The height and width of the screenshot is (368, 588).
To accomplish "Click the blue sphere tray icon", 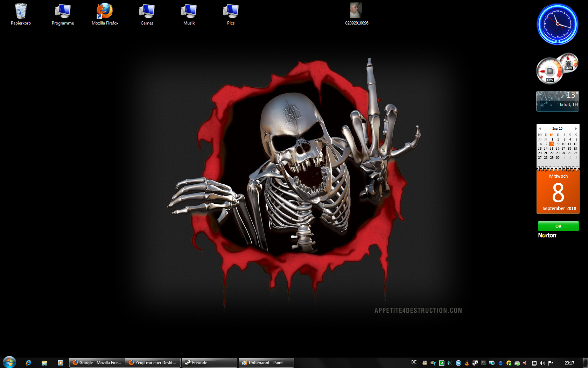I will coord(500,363).
